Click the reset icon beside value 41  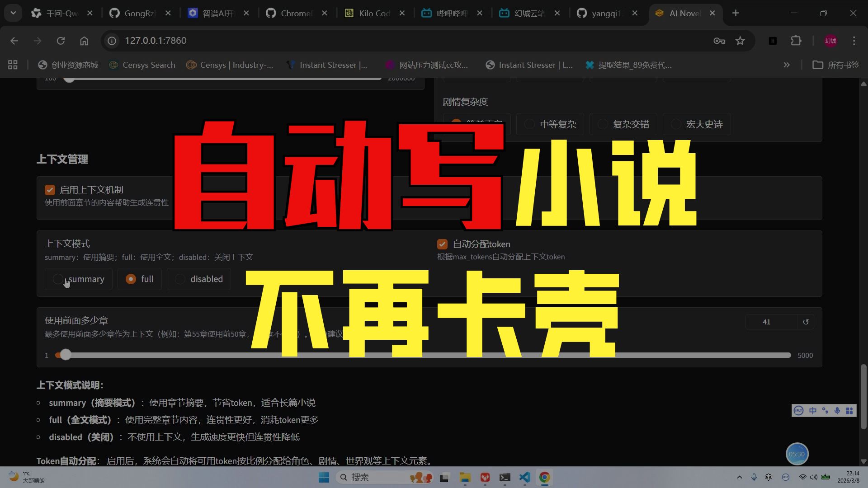coord(806,322)
